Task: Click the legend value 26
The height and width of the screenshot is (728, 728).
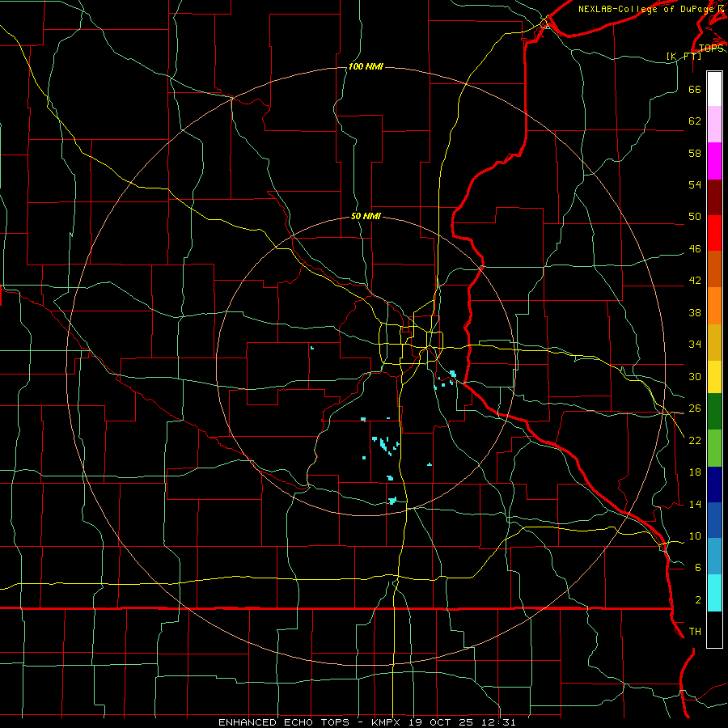Action: 695,408
